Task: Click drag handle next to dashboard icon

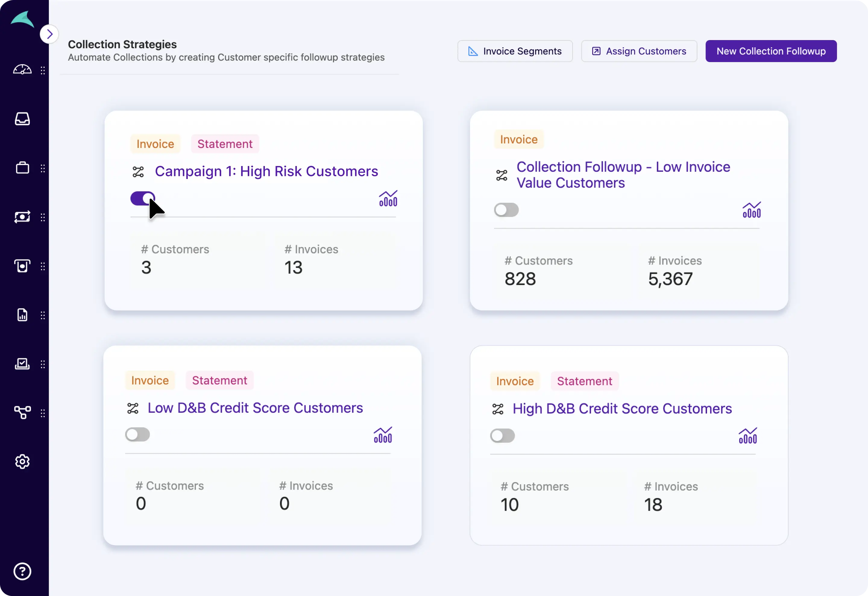Action: [x=43, y=70]
